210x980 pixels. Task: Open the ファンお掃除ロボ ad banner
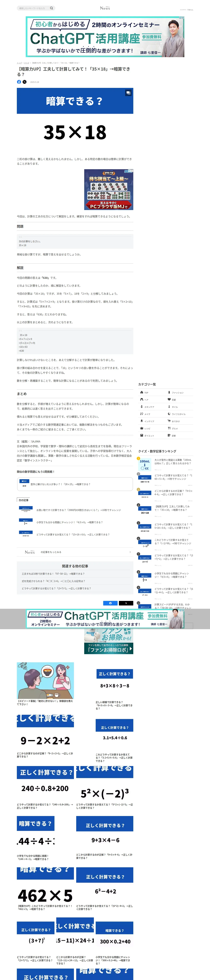pyautogui.click(x=109, y=641)
